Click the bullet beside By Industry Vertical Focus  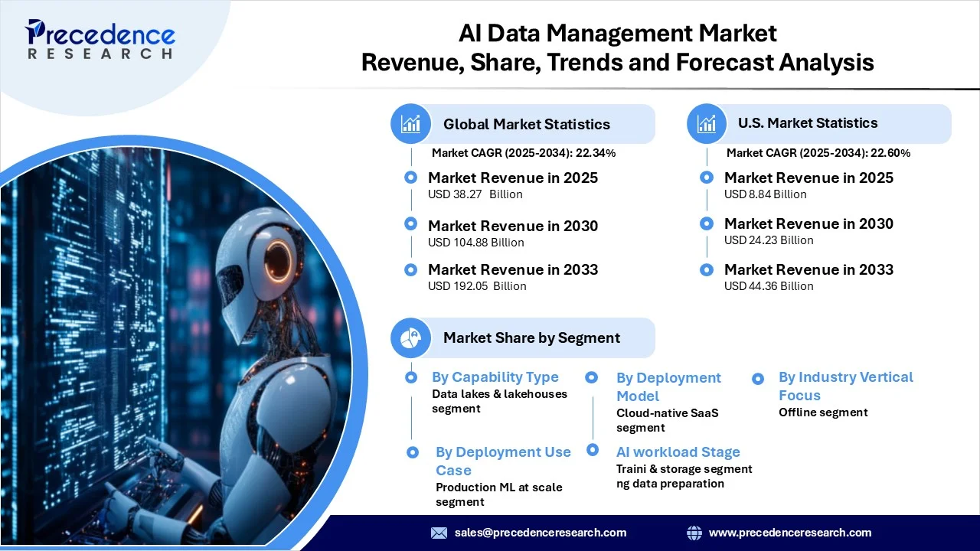tap(758, 378)
